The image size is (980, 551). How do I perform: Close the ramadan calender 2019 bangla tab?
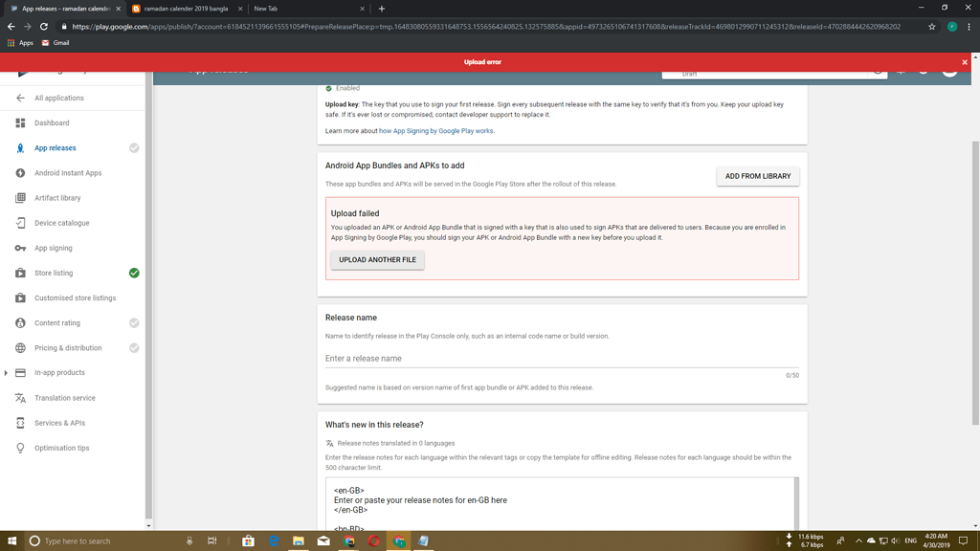(x=240, y=9)
